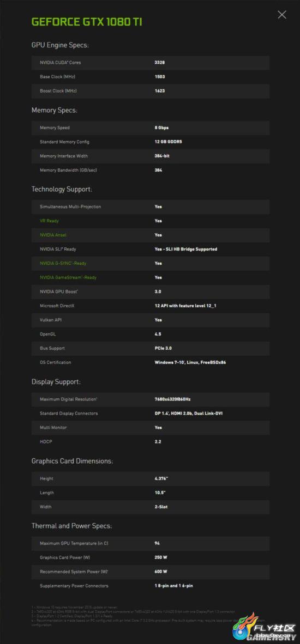
Task: Select the NVIDIA SLI Ready row
Action: tap(151, 250)
